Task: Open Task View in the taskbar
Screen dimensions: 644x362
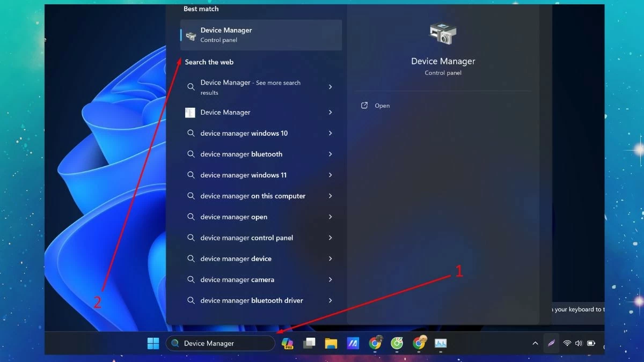Action: coord(309,343)
